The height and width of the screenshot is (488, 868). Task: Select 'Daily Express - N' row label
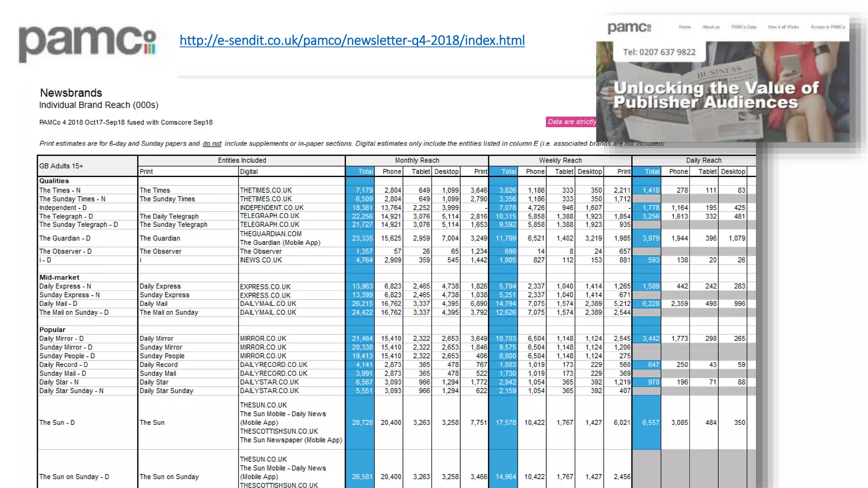coord(65,286)
